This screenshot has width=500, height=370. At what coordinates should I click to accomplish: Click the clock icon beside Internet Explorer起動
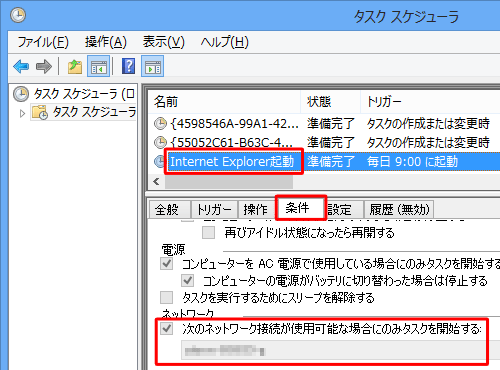pos(160,162)
